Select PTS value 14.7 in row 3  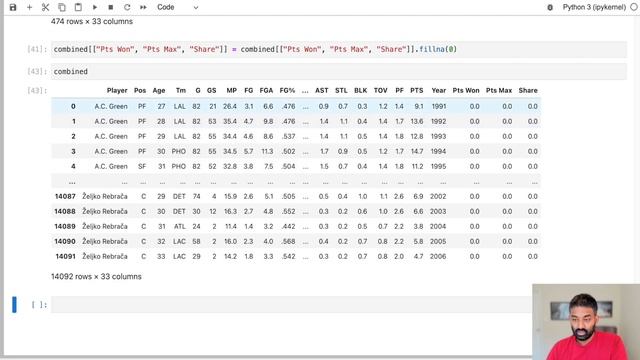(417, 151)
